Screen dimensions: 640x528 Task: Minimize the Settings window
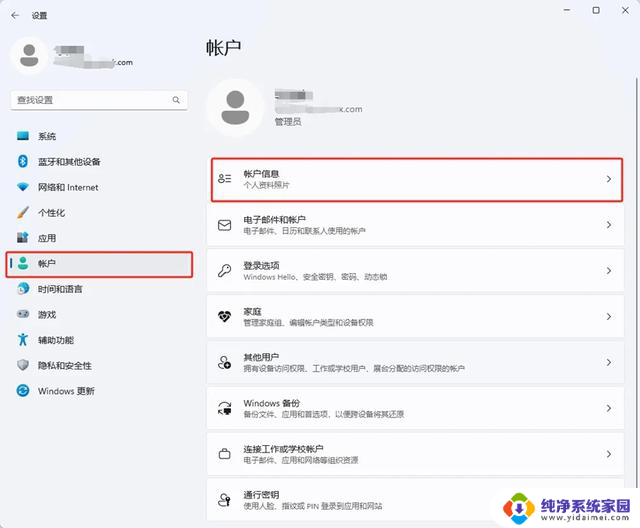tap(567, 10)
